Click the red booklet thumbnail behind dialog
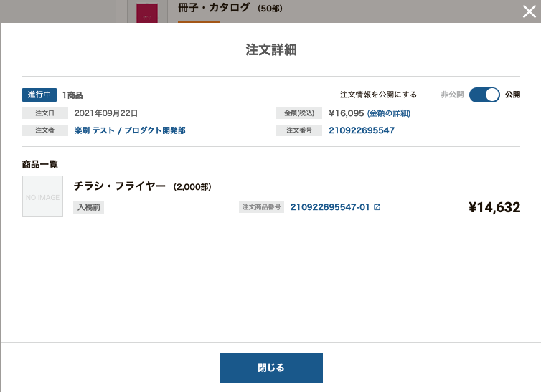541x392 pixels. click(x=147, y=13)
